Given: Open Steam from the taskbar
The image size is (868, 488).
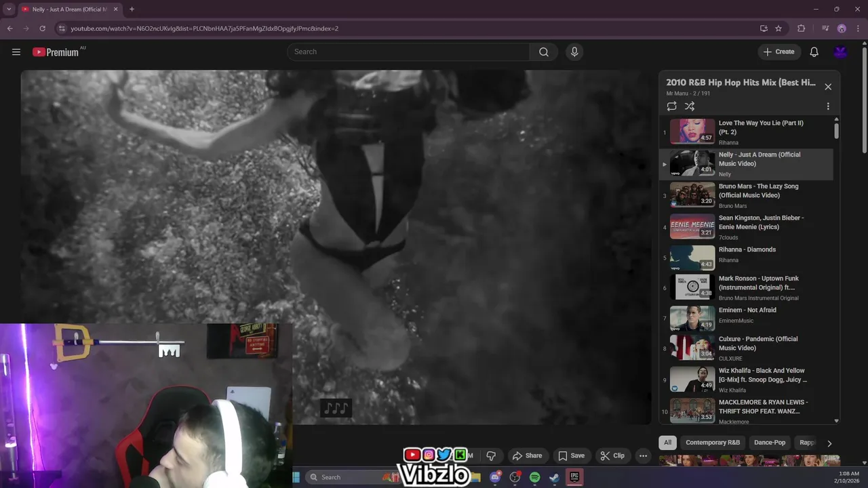Looking at the screenshot, I should pos(554,477).
